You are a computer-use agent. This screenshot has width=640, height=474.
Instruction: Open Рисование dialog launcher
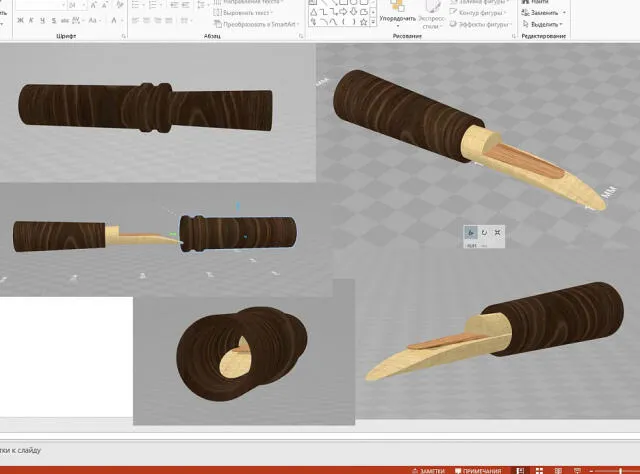coord(514,36)
